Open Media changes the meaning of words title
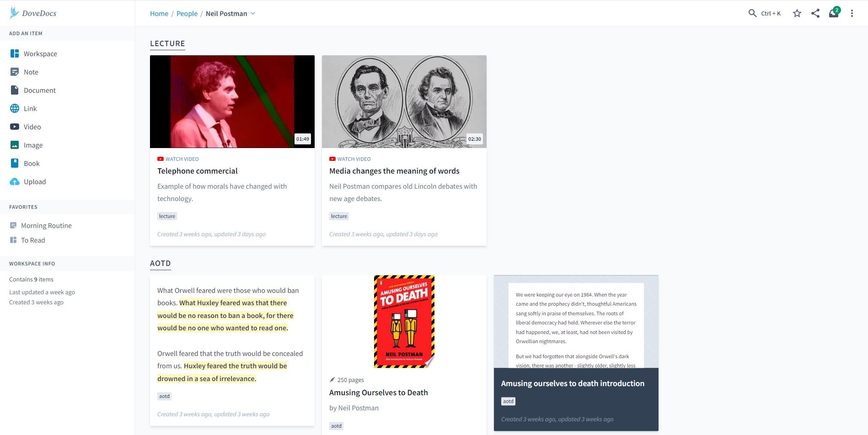 point(394,171)
